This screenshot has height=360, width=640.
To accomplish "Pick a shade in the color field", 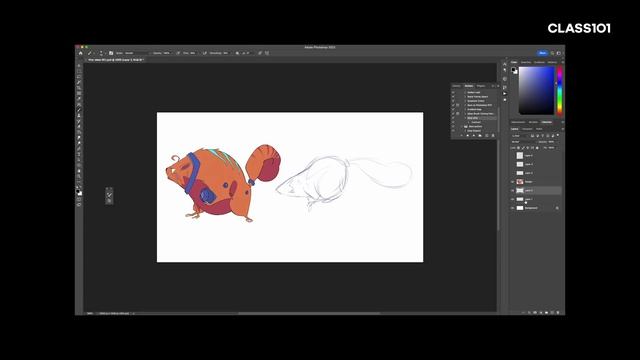I will 536,90.
